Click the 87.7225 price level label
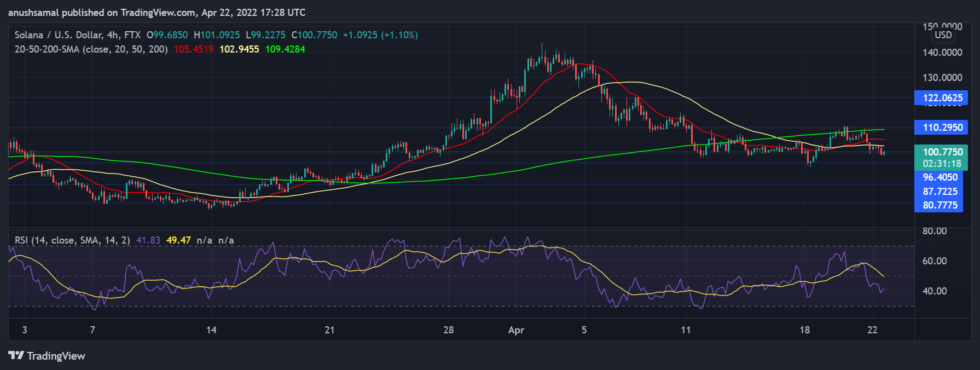 coord(940,192)
